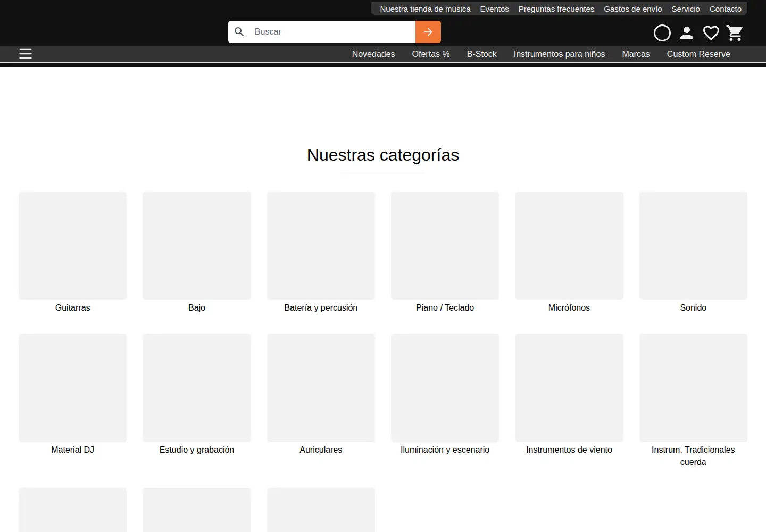The width and height of the screenshot is (766, 532).
Task: Open Instrumentos para niños menu item
Action: 559,54
